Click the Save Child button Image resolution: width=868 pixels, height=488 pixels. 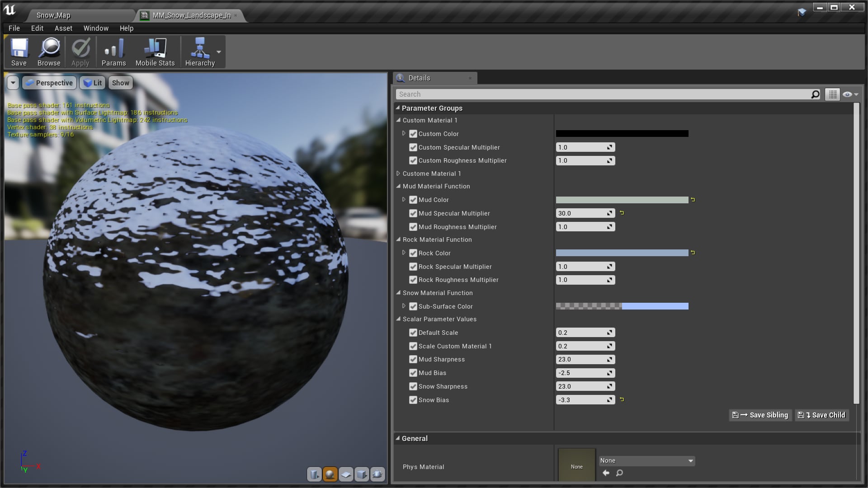pos(822,415)
